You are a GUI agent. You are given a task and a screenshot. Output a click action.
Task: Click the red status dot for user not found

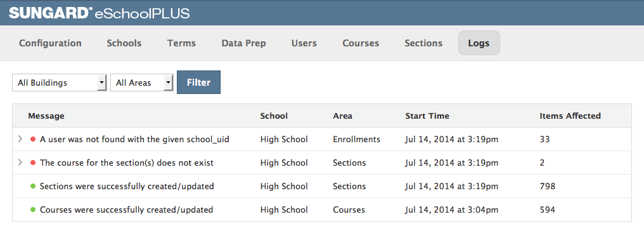coord(33,140)
